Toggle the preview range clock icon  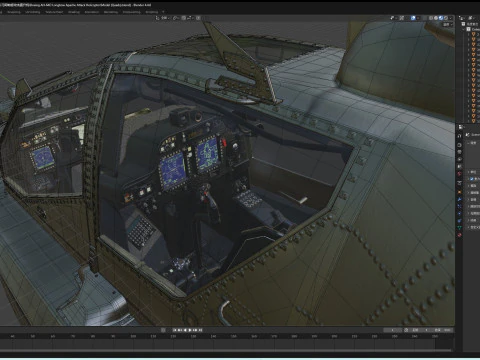tap(406, 330)
